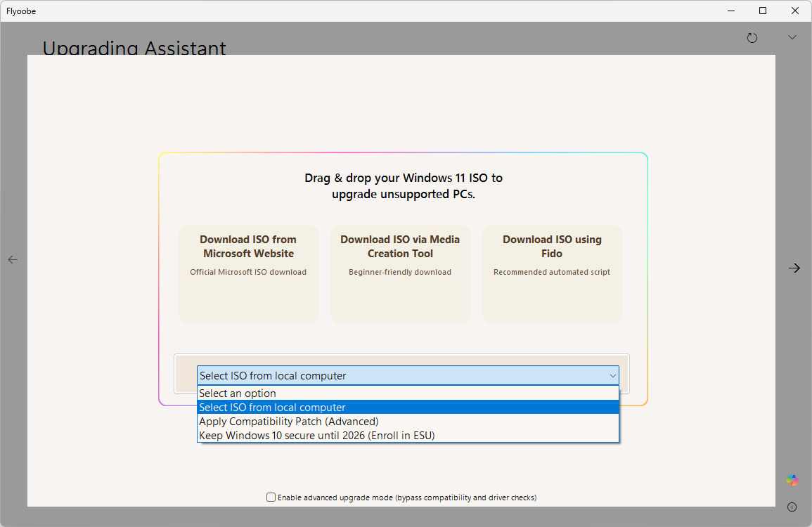Pick 'Select an option' in dropdown list

pos(408,393)
